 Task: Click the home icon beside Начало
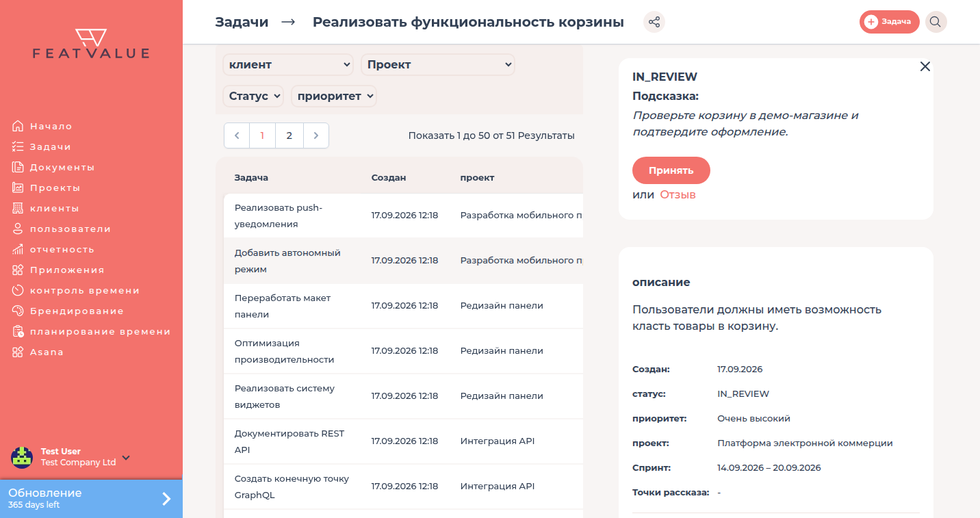18,126
